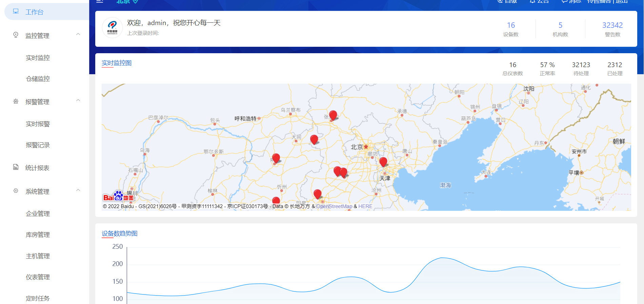Screen dimensions: 644x304
Task: Click the 监控管理 camera icon
Action: [x=16, y=35]
